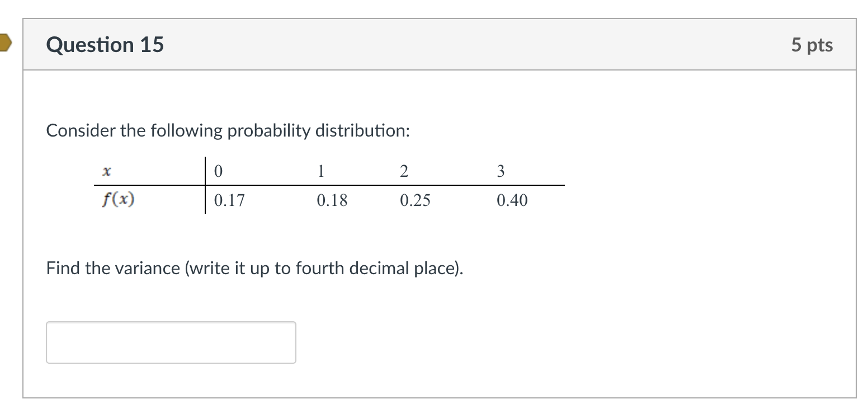
Task: Click the value 0.25 in the table
Action: click(x=416, y=200)
